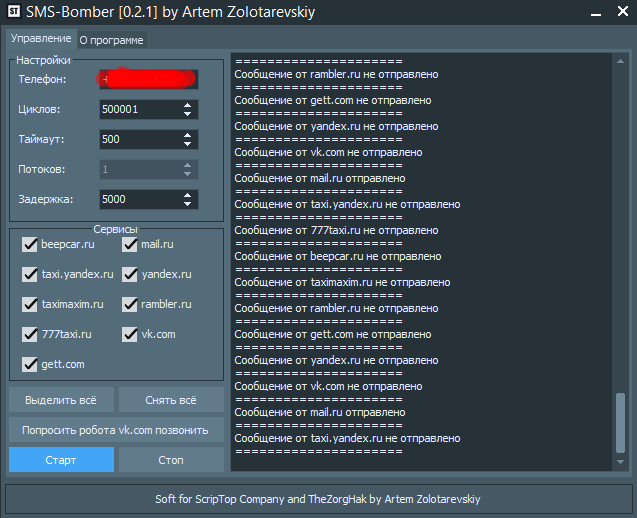Toggle the mail.ru service checkbox
Viewport: 637px width, 518px height.
point(130,244)
